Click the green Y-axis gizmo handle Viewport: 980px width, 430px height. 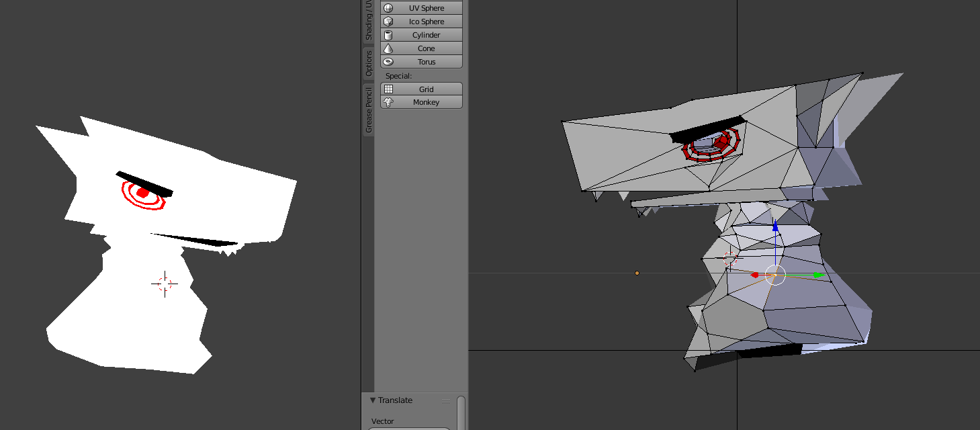(x=817, y=275)
